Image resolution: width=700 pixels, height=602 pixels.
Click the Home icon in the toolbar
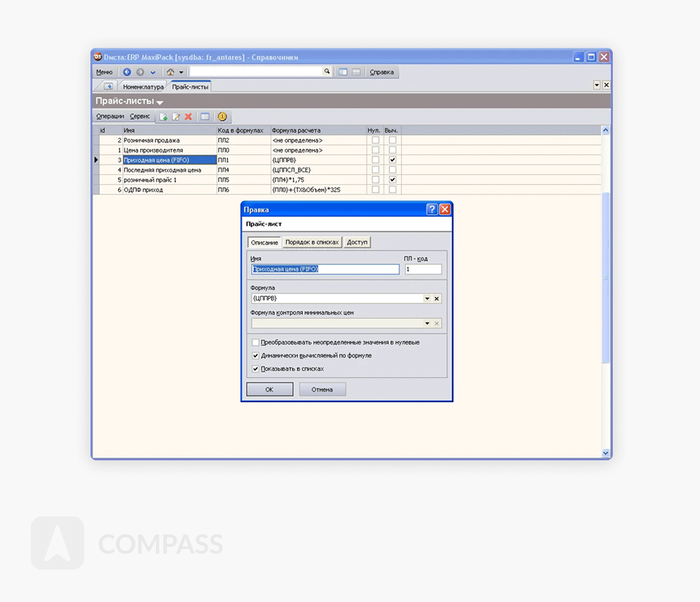(x=170, y=72)
